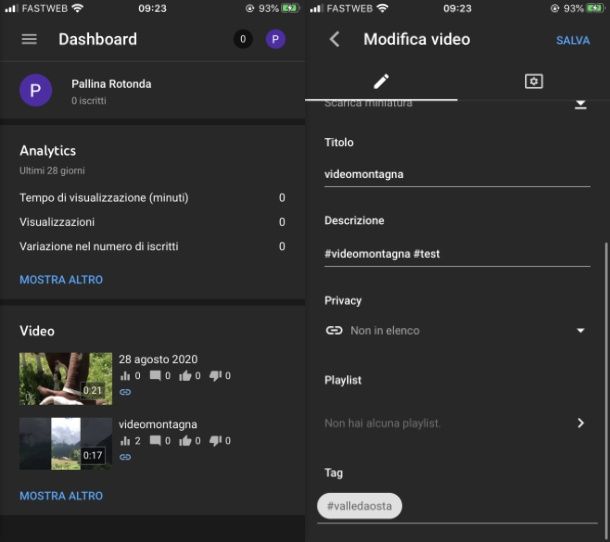The image size is (610, 542).
Task: Show more analytics via MOSTRA ALTRO
Action: pyautogui.click(x=61, y=280)
